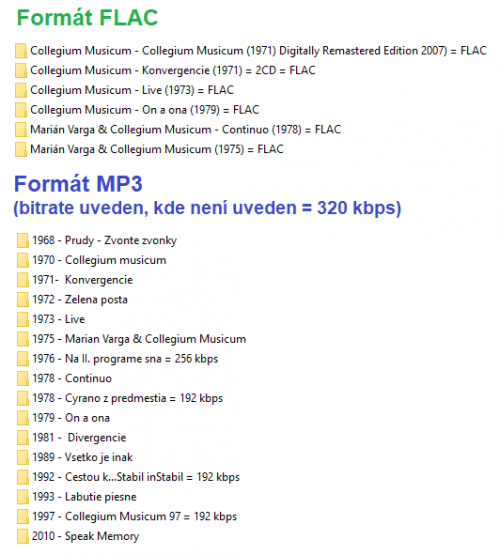Viewport: 500px width, 555px height.
Task: Click the '(bitrate uveden, kde není uveden = 320 kbps)' note
Action: pos(207,208)
